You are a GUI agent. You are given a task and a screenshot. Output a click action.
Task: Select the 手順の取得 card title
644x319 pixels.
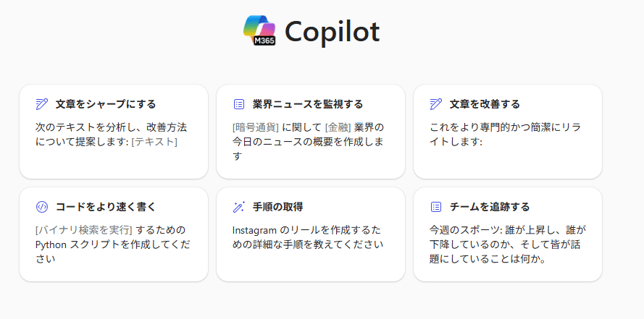pos(277,207)
